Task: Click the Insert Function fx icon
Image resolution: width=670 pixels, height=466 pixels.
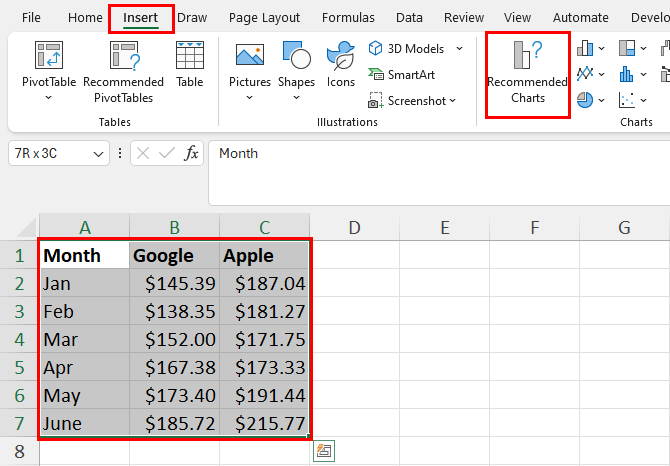Action: (x=191, y=153)
